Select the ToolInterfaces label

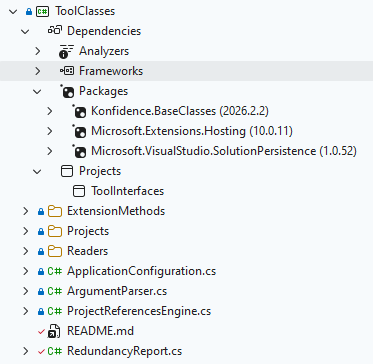tap(128, 191)
